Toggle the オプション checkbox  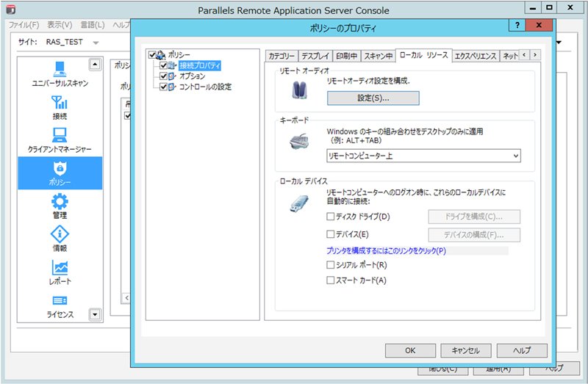[x=163, y=76]
